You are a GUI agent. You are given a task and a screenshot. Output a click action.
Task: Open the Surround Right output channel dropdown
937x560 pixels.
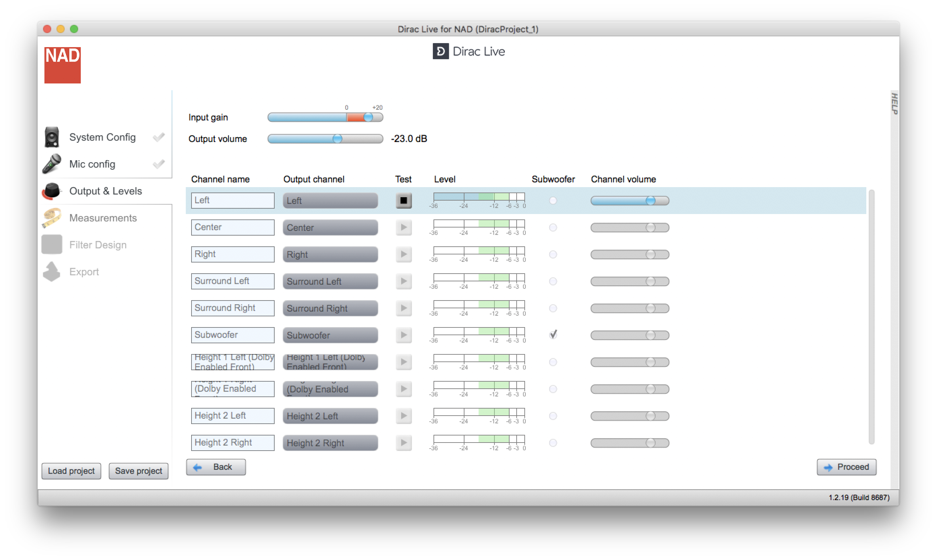coord(330,308)
